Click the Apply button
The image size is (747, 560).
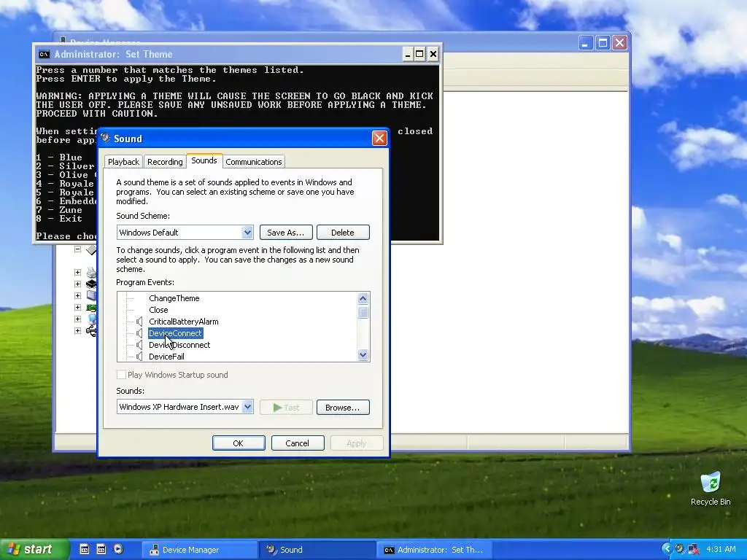pos(357,443)
